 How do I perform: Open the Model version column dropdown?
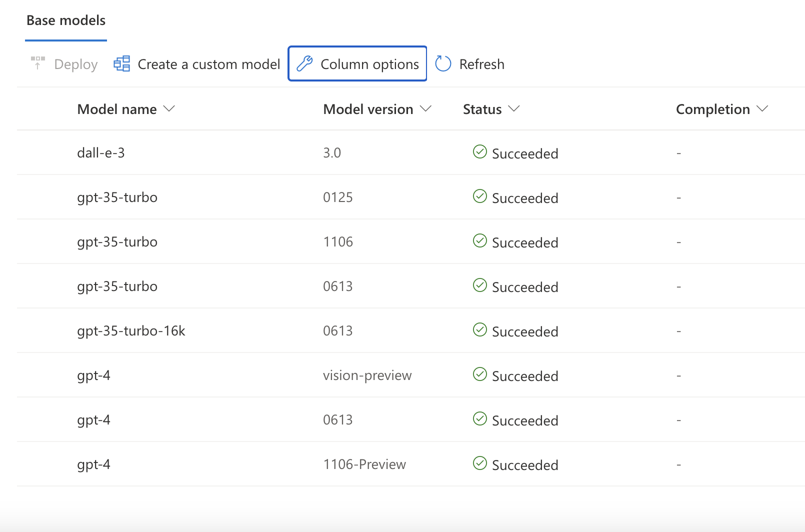[x=426, y=108]
